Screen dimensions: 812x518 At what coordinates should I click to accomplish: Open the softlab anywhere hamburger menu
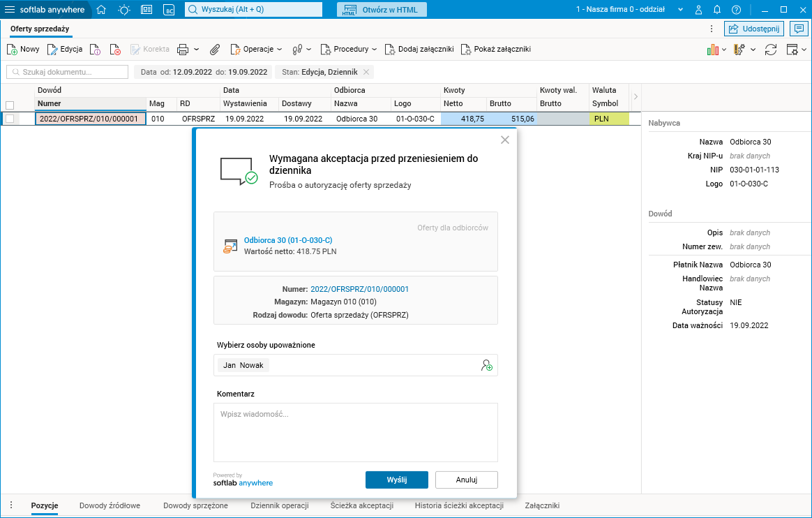coord(9,9)
